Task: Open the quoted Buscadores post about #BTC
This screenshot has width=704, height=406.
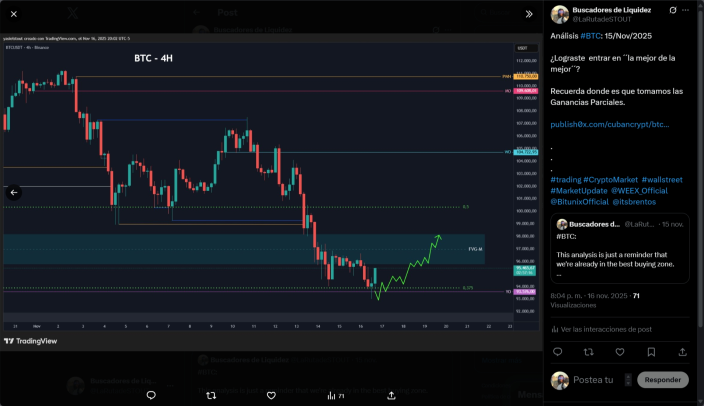Action: tap(620, 248)
